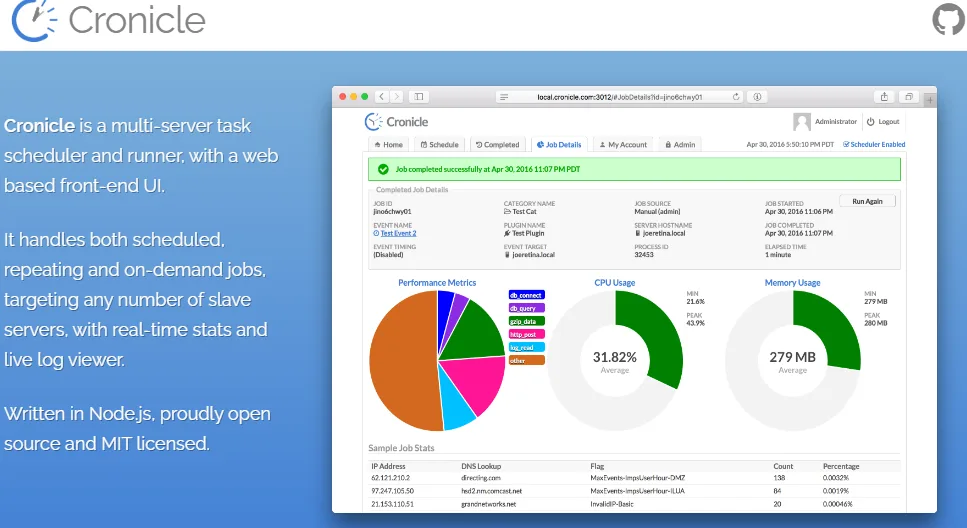Click the '31.82%' average CPU value
This screenshot has height=528, width=967.
[x=615, y=357]
